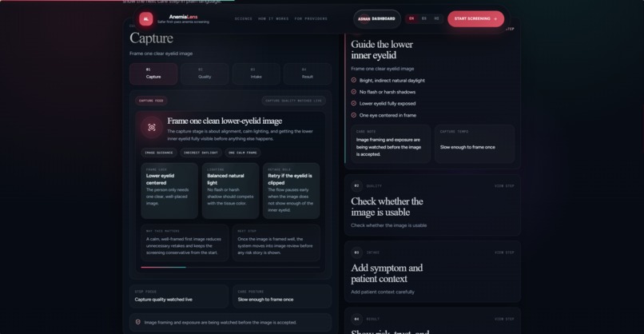Click 'Add symptom and patient context' heading
Image resolution: width=644 pixels, height=334 pixels.
click(387, 273)
